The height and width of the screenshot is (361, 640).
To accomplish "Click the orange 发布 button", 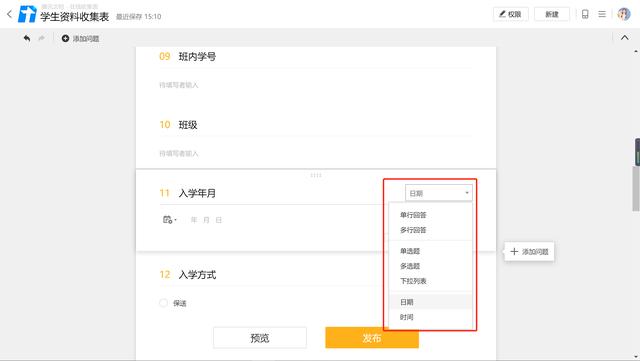I will pyautogui.click(x=372, y=338).
